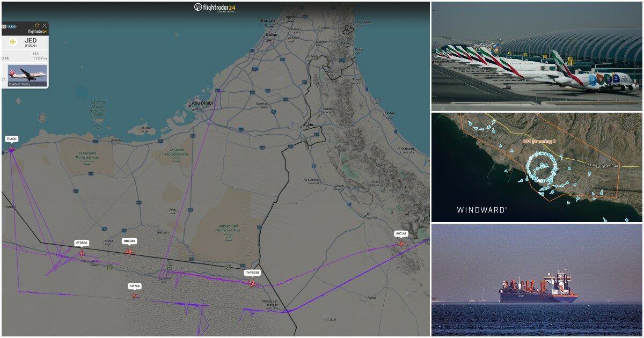
Task: Select the A320 aircraft type badge
Action: coord(11,26)
